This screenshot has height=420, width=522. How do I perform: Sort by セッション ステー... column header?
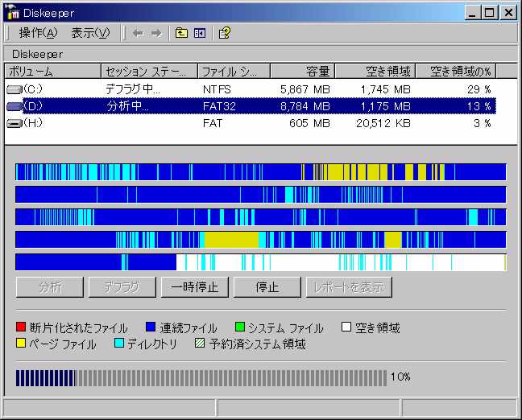(149, 71)
